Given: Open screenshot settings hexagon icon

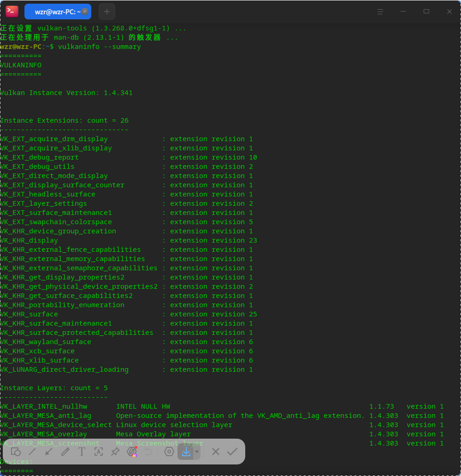Looking at the screenshot, I should point(169,452).
